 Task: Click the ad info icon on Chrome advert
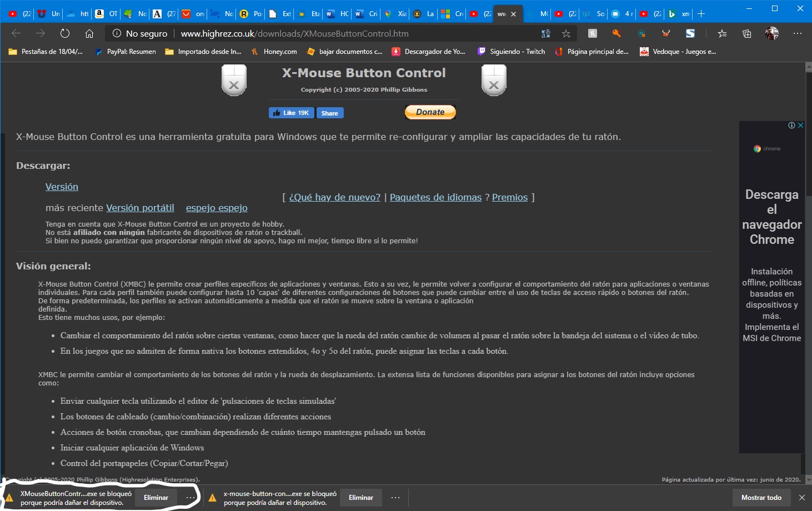(791, 126)
